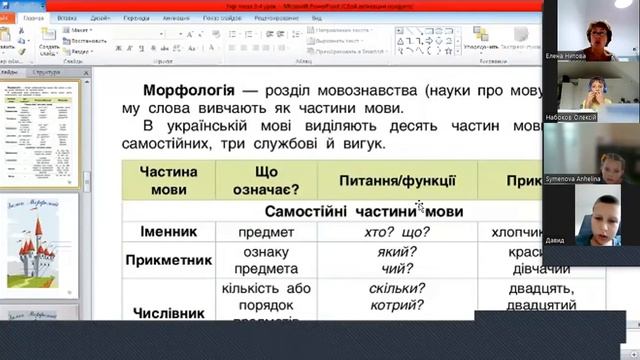Viewport: 640px width, 360px height.
Task: Set paragraph alignment to center
Action: (x=244, y=48)
